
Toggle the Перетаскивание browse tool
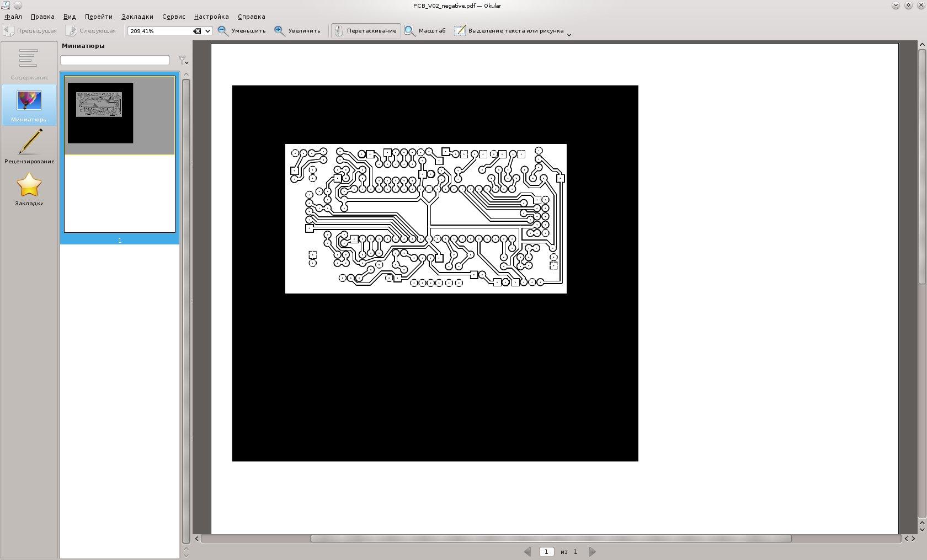(366, 31)
